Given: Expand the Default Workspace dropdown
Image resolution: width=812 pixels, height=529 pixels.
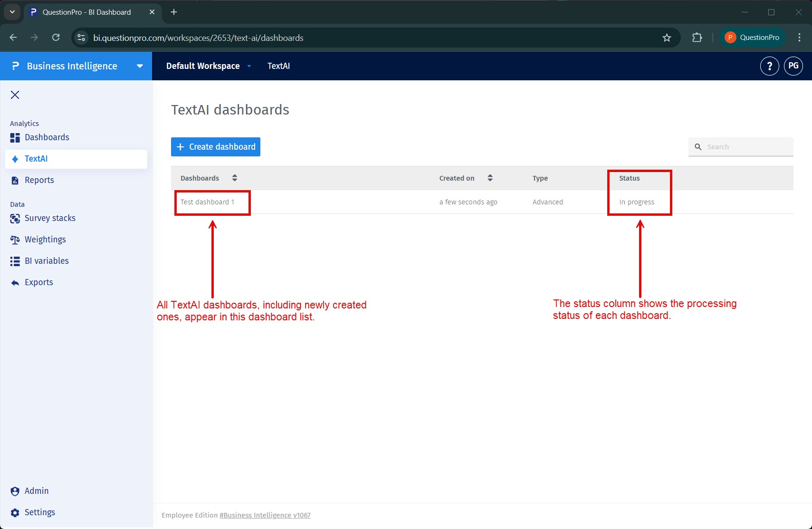Looking at the screenshot, I should [249, 66].
